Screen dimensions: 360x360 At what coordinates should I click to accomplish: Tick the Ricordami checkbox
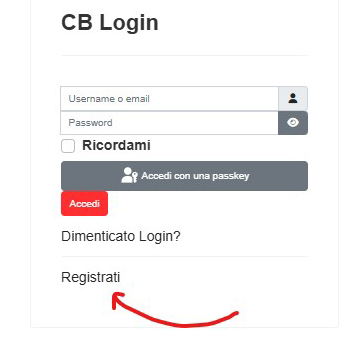(68, 146)
